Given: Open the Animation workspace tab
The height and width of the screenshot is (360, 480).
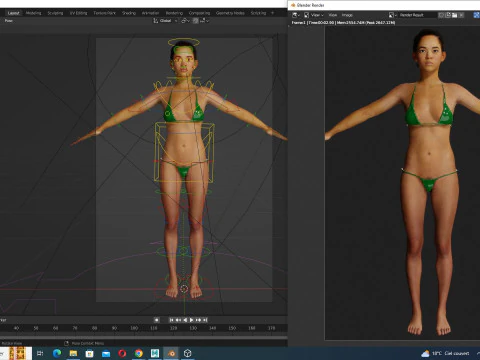Looking at the screenshot, I should [x=151, y=13].
